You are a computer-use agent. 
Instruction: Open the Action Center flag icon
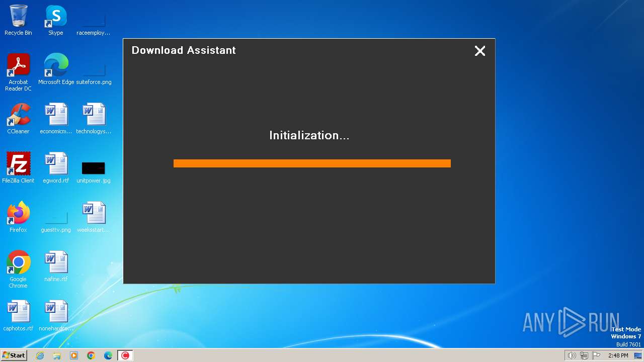(597, 355)
